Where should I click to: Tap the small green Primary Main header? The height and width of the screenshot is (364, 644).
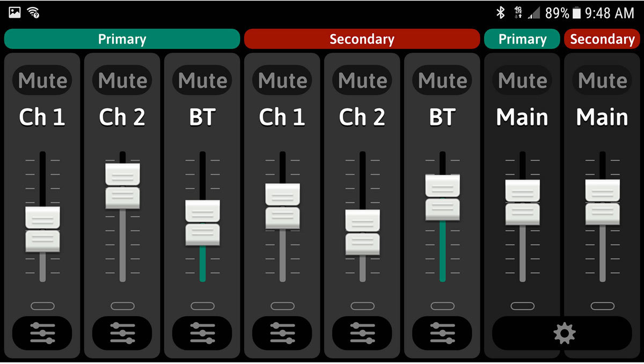(522, 39)
